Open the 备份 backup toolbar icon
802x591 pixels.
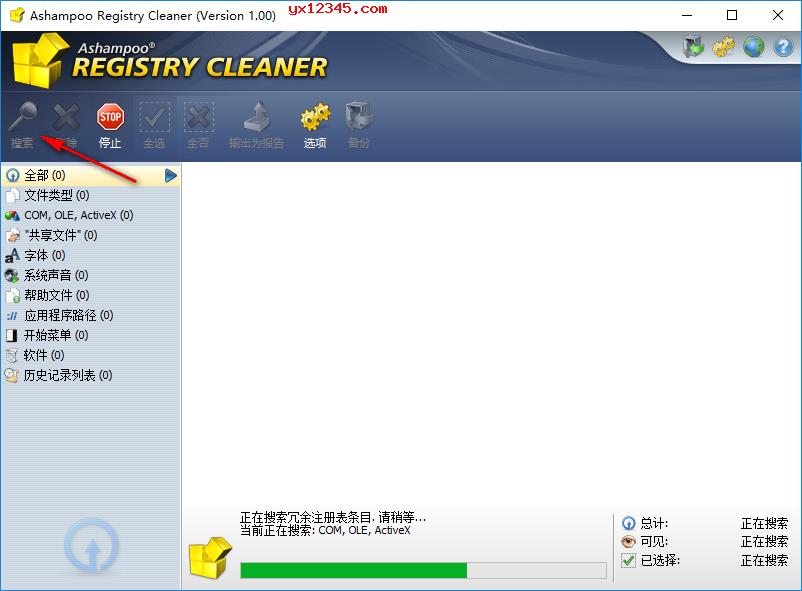[359, 117]
